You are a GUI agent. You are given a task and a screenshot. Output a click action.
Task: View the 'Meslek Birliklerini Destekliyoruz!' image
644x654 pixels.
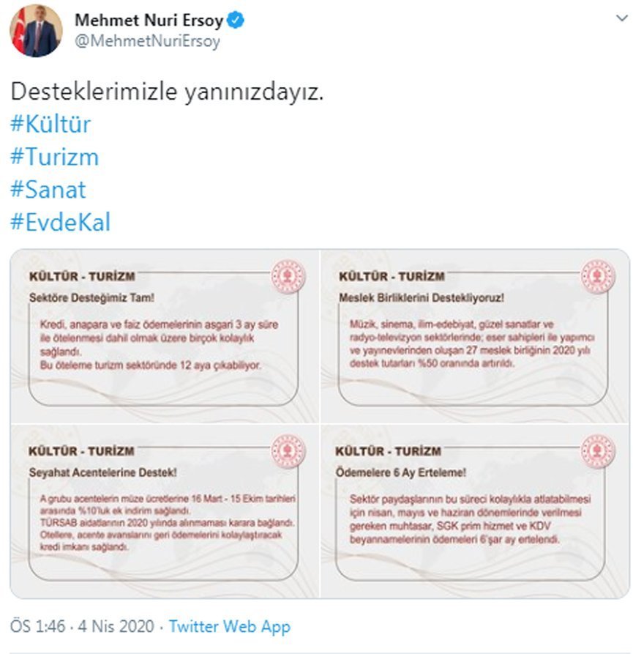(x=475, y=336)
